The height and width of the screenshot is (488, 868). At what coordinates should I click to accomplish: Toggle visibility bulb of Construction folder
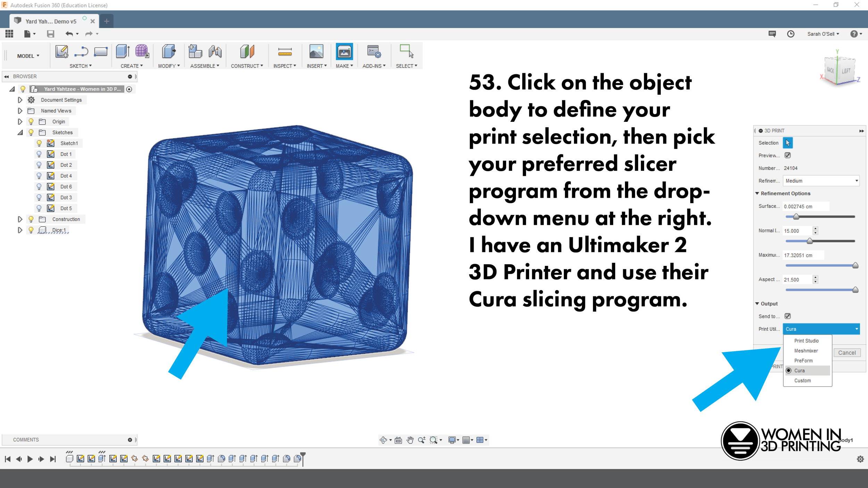pos(31,219)
